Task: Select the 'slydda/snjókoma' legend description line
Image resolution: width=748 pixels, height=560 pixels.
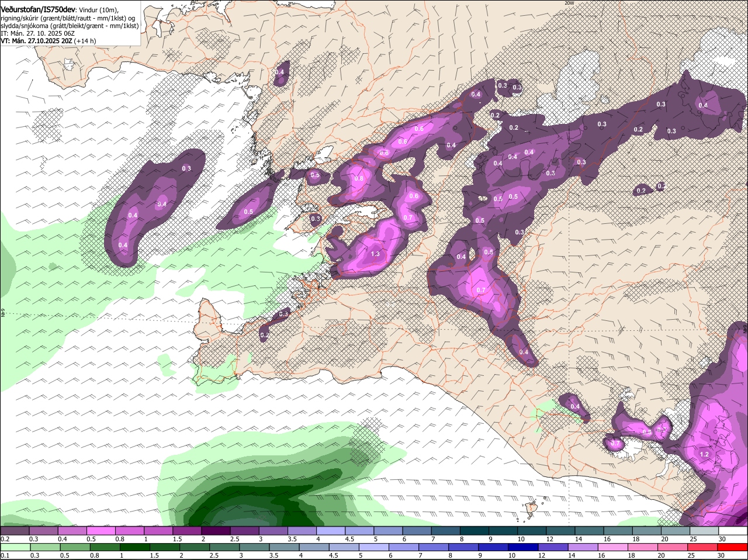Action: point(70,26)
